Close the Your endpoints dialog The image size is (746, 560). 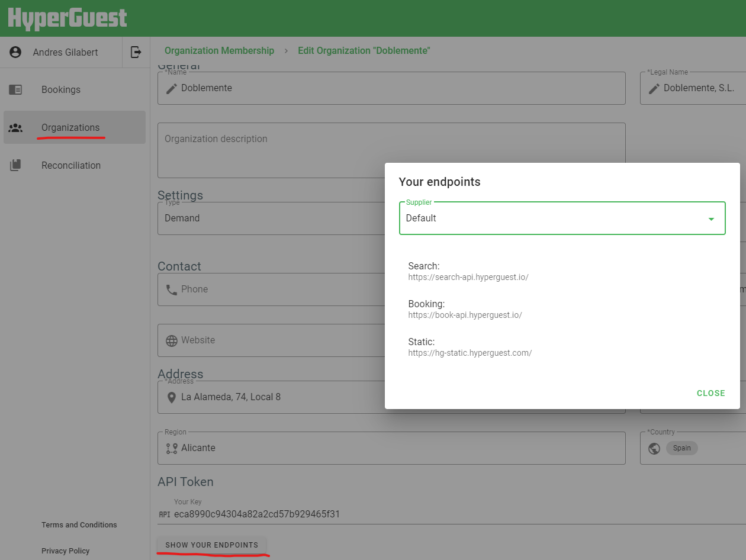(x=710, y=393)
